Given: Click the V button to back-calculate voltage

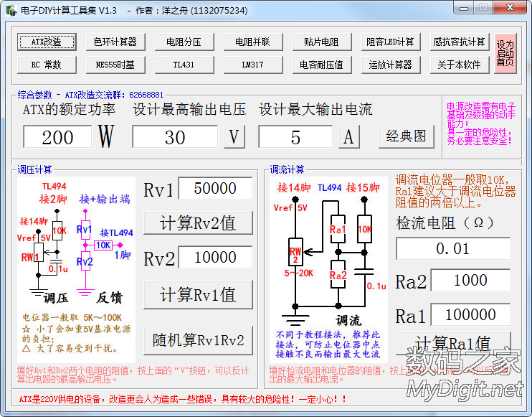Looking at the screenshot, I should coord(234,137).
